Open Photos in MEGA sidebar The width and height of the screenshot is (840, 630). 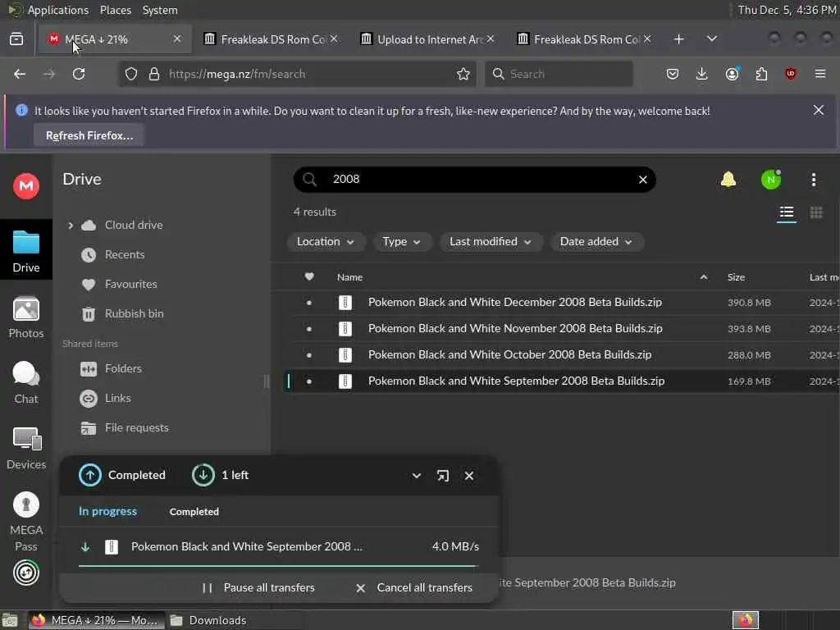pyautogui.click(x=25, y=317)
